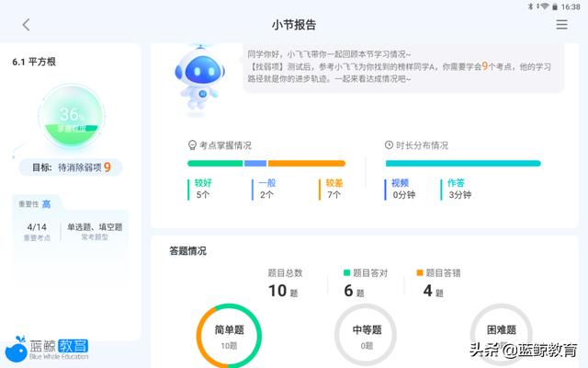Click the blue whale logo icon
588x368 pixels.
(x=16, y=349)
